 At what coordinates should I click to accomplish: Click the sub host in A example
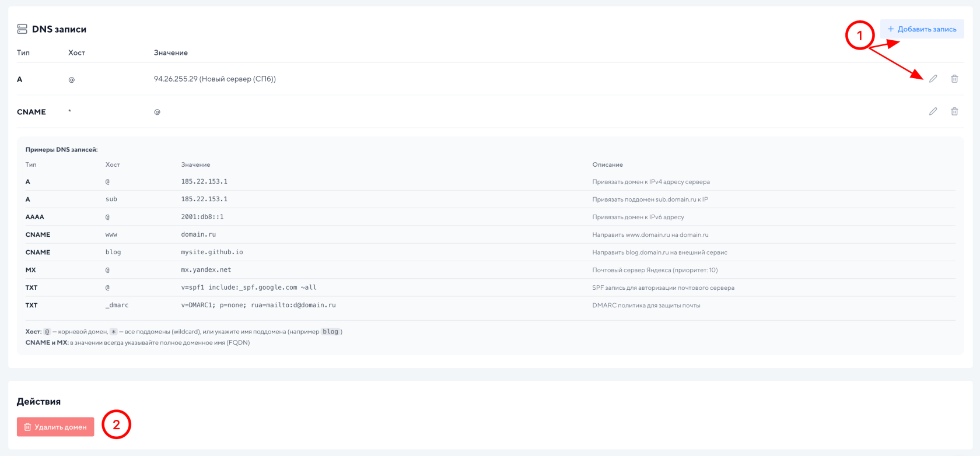pos(111,199)
